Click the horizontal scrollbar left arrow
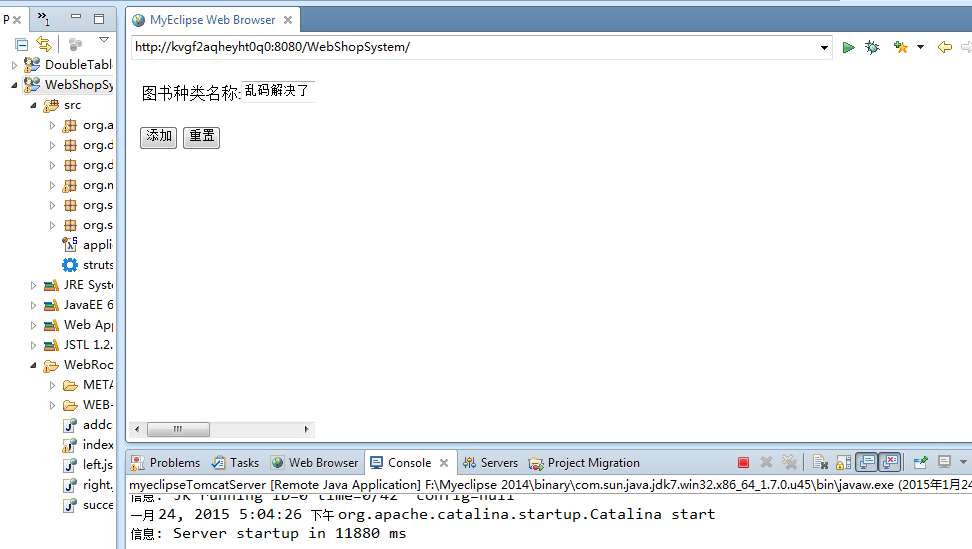This screenshot has height=549, width=972. pyautogui.click(x=137, y=429)
